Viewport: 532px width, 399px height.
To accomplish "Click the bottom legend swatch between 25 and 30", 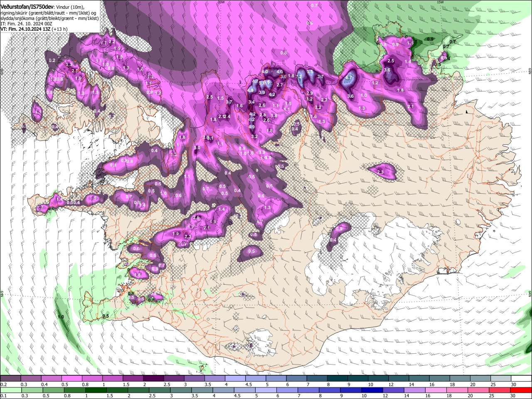I will point(500,390).
